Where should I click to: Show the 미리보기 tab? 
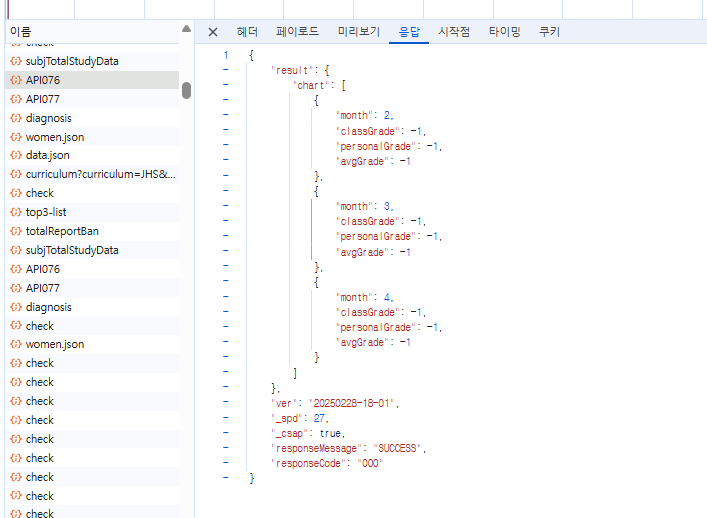pyautogui.click(x=359, y=32)
